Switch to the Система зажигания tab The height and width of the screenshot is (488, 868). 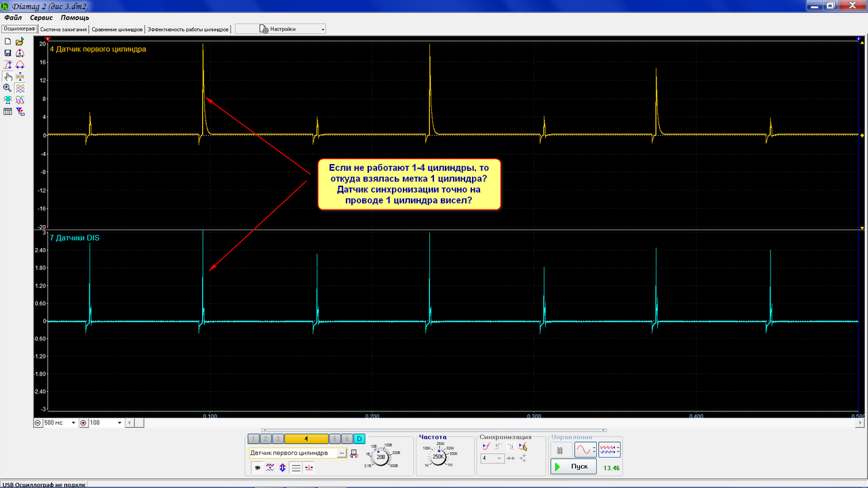[x=64, y=29]
